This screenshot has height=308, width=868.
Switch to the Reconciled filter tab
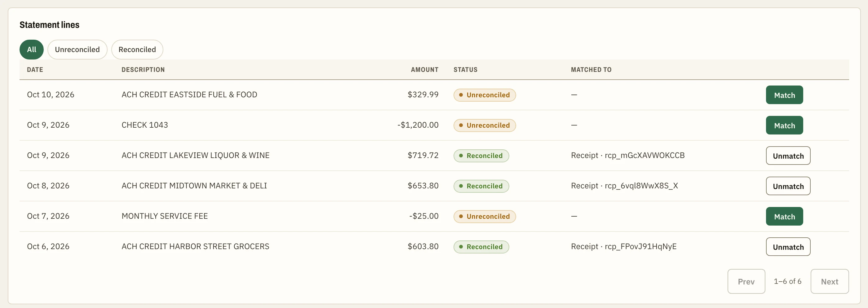[137, 50]
